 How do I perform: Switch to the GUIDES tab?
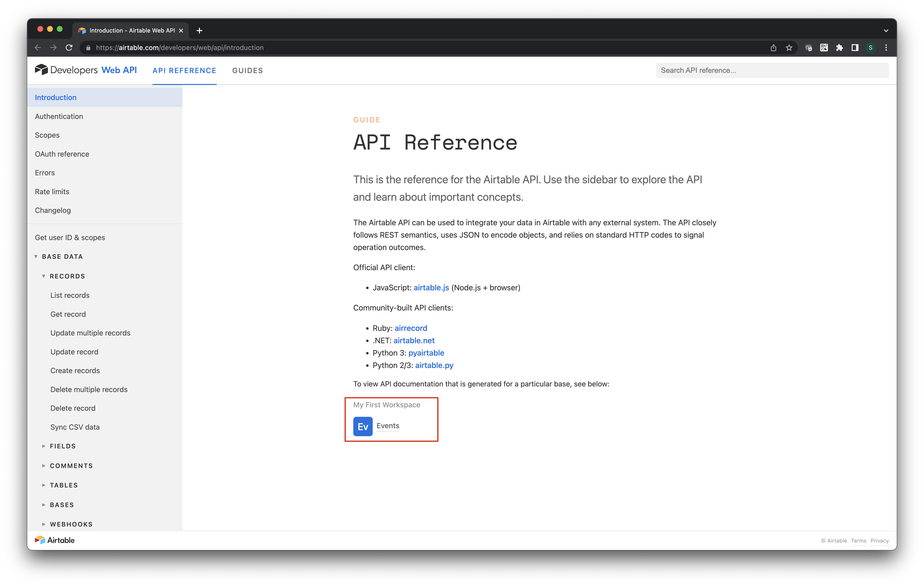247,70
